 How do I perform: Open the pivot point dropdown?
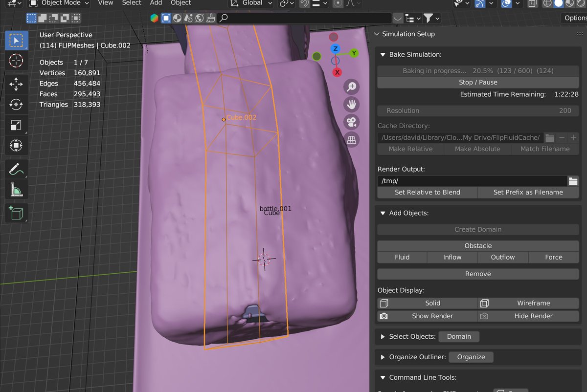(287, 3)
